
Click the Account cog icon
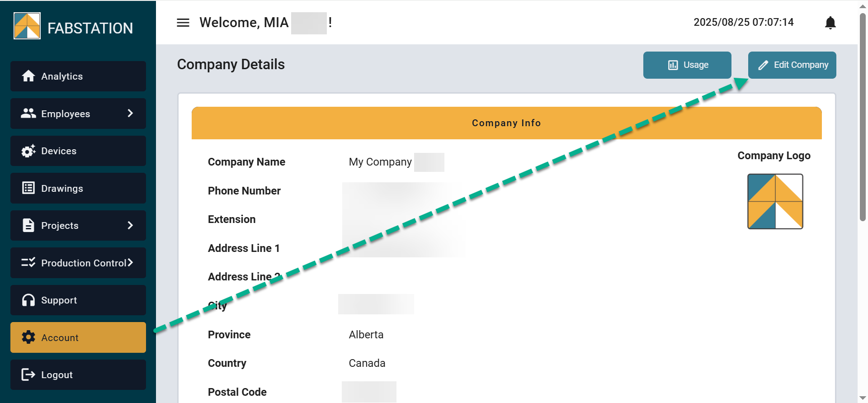click(x=28, y=337)
